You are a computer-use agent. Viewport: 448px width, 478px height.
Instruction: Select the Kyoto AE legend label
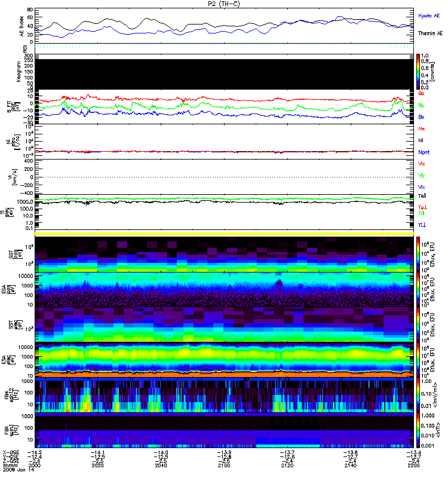click(429, 16)
